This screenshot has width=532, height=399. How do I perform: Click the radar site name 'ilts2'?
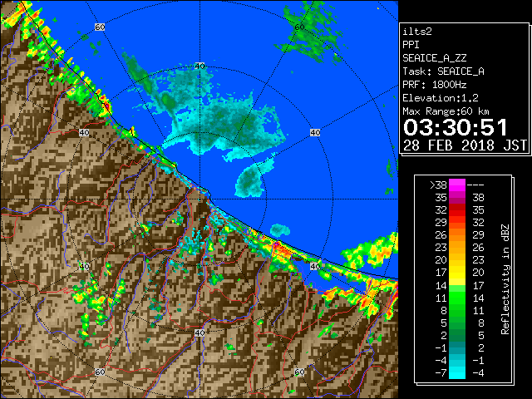click(417, 32)
